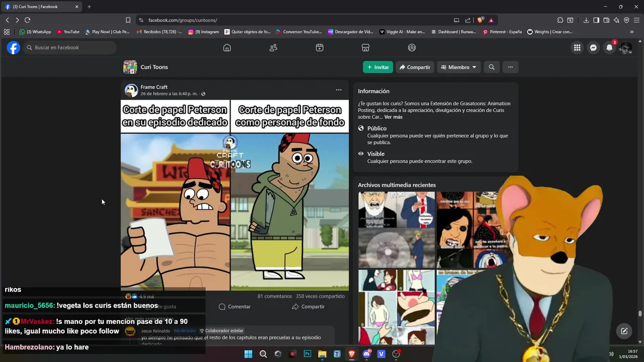
Task: Open Viggle AI bookmark
Action: (x=402, y=32)
